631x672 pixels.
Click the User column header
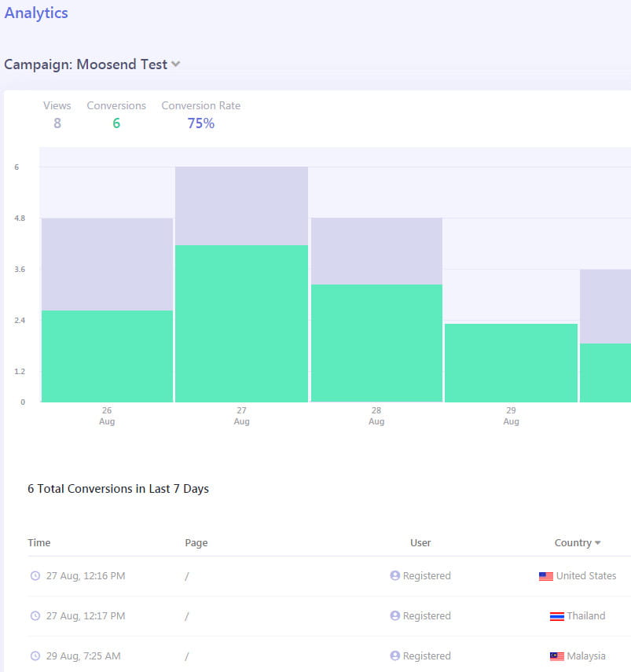420,543
